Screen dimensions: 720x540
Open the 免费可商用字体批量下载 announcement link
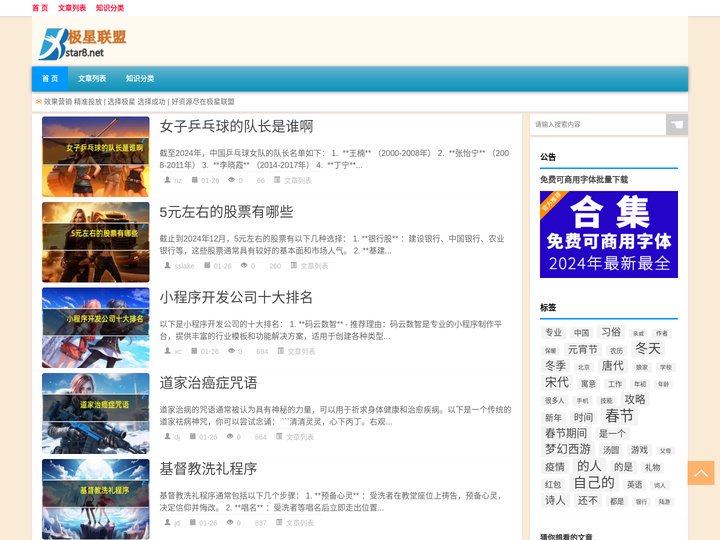(584, 180)
